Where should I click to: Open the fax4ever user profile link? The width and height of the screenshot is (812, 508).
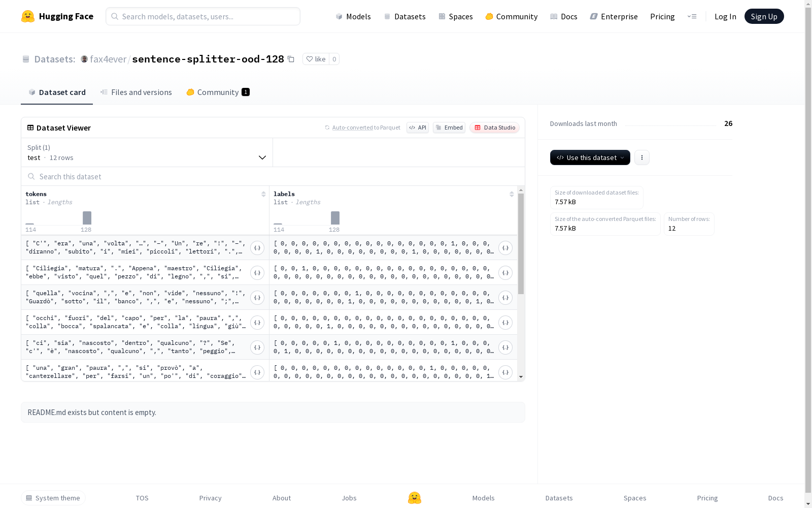click(x=108, y=59)
